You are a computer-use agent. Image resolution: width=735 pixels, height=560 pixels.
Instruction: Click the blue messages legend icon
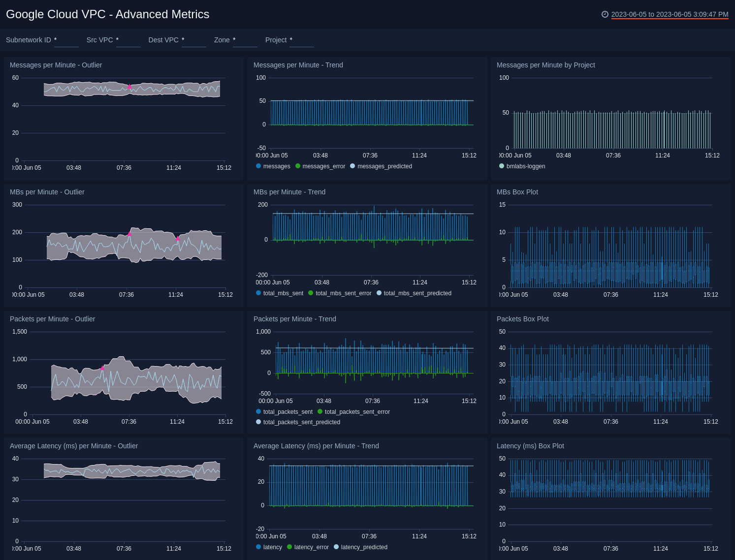point(258,166)
